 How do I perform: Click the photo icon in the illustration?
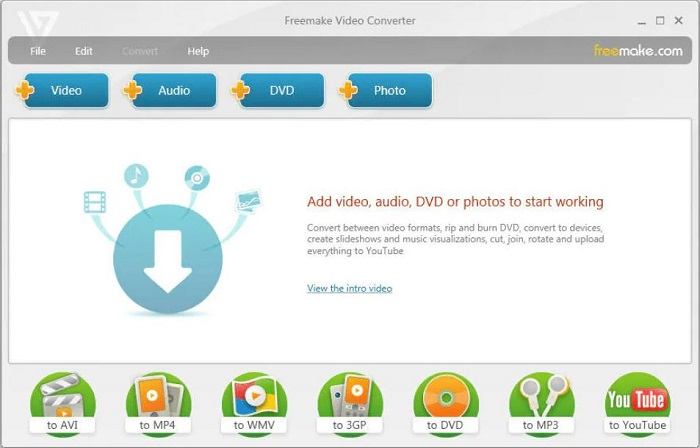249,201
